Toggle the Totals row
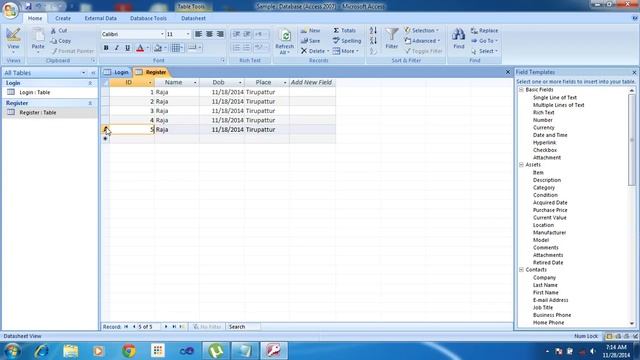The height and width of the screenshot is (360, 640). click(344, 31)
